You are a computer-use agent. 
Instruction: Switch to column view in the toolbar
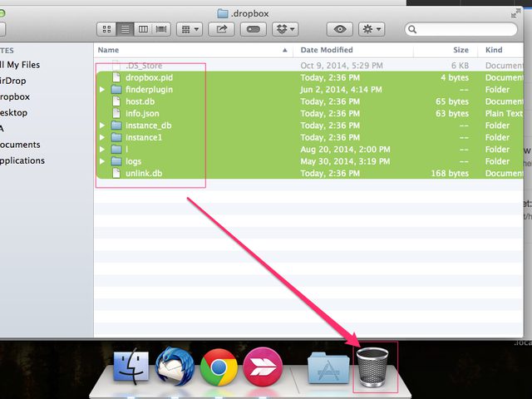(143, 29)
